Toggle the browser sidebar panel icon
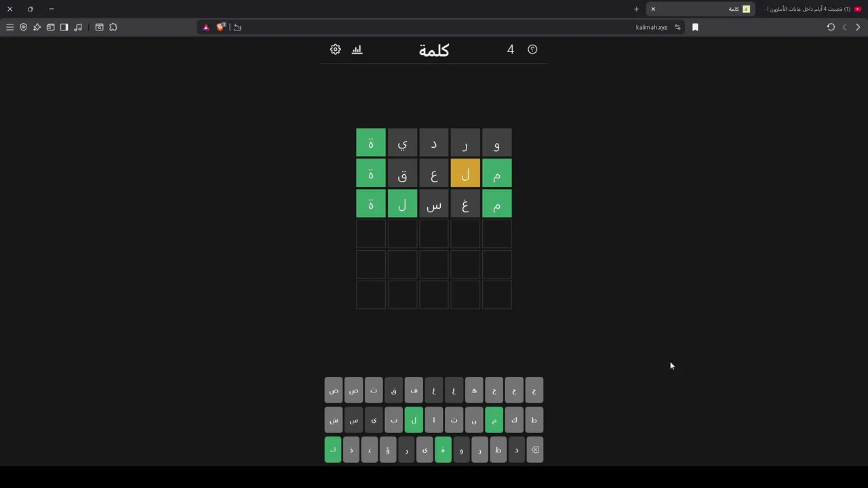Viewport: 868px width, 488px height. (x=64, y=27)
